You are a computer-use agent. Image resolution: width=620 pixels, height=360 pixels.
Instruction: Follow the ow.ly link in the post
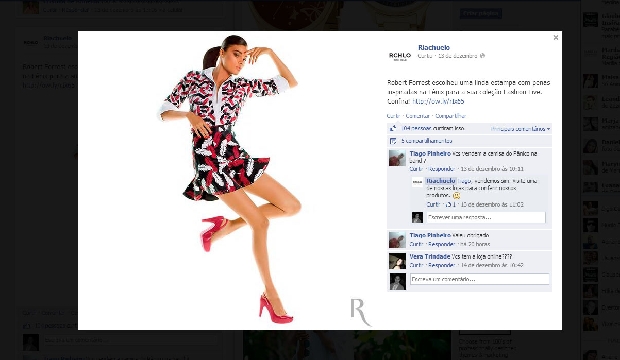pos(438,101)
